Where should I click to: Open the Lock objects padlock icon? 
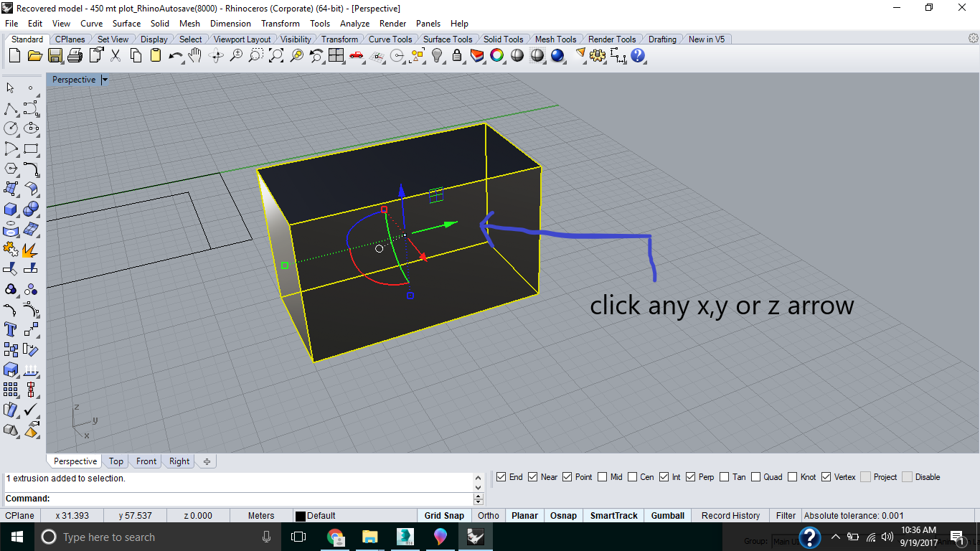[457, 56]
